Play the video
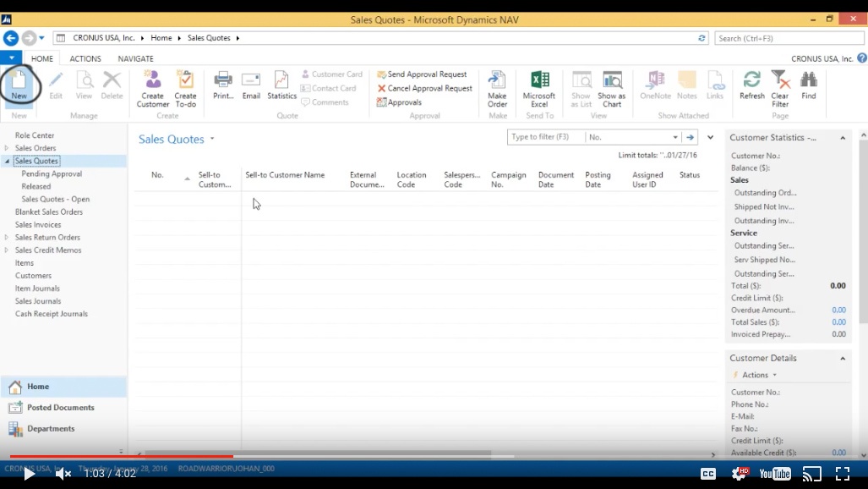 29,474
